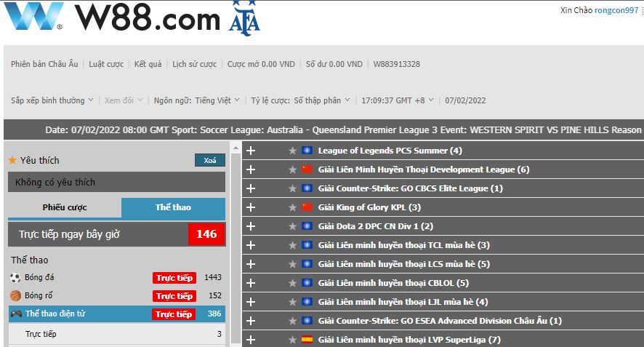Open the Sắp xếp bình thường dropdown
The width and height of the screenshot is (644, 347).
[52, 100]
